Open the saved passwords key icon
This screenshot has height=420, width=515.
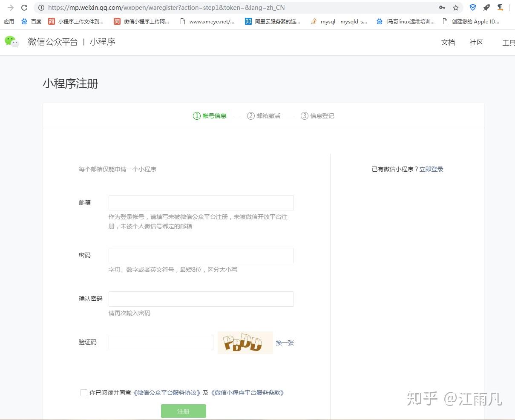coord(442,7)
